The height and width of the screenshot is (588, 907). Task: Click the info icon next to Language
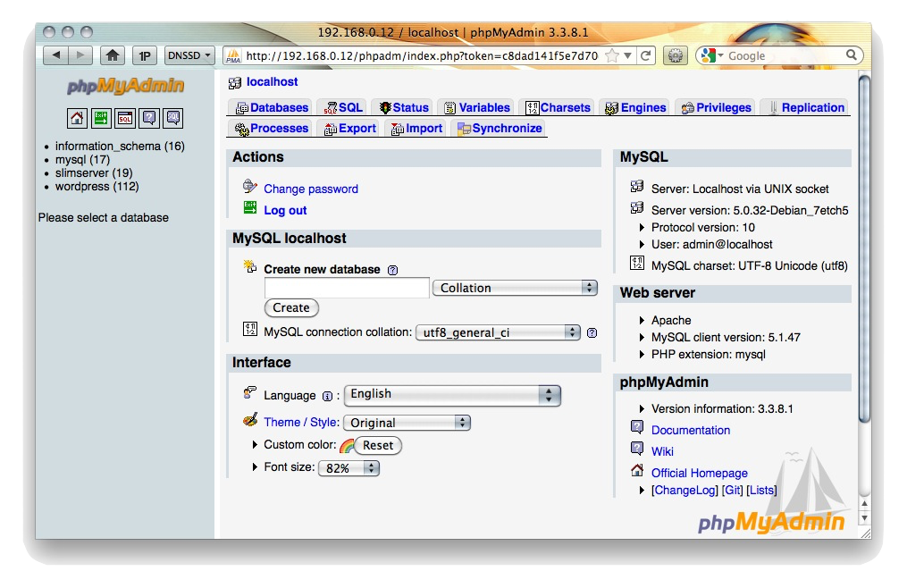(327, 396)
